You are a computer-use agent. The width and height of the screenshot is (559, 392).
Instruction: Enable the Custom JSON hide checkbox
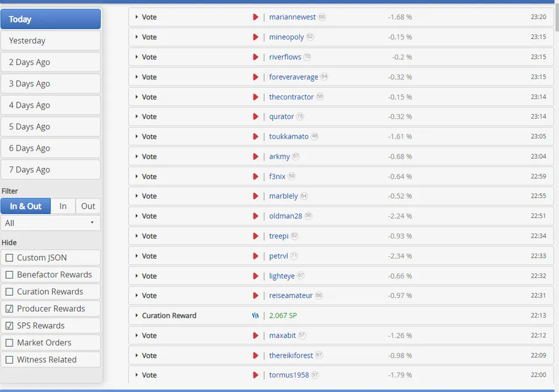click(9, 258)
